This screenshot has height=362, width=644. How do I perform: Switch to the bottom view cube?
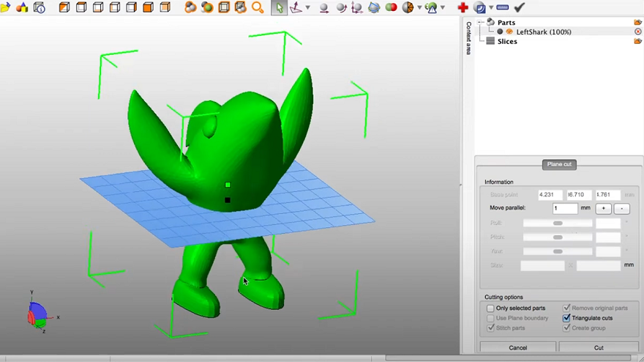(98, 7)
